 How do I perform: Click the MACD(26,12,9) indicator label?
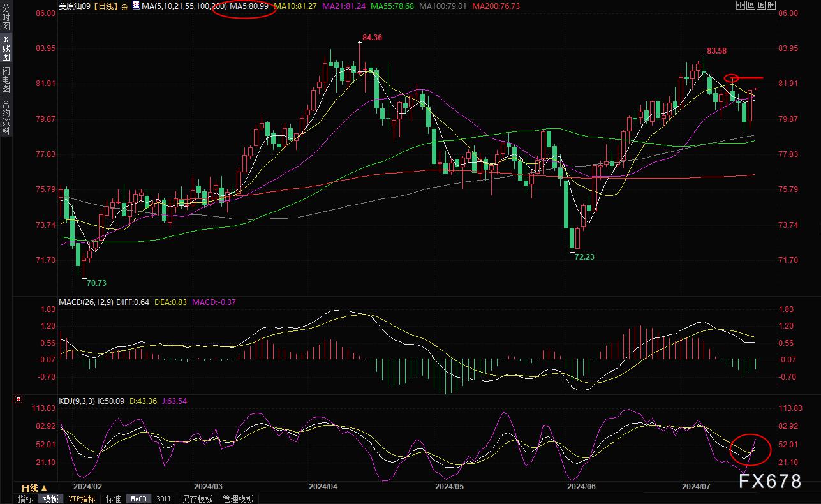tap(85, 302)
